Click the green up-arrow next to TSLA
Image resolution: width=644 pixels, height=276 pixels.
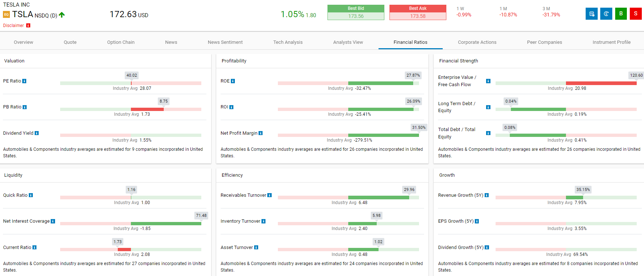click(62, 15)
